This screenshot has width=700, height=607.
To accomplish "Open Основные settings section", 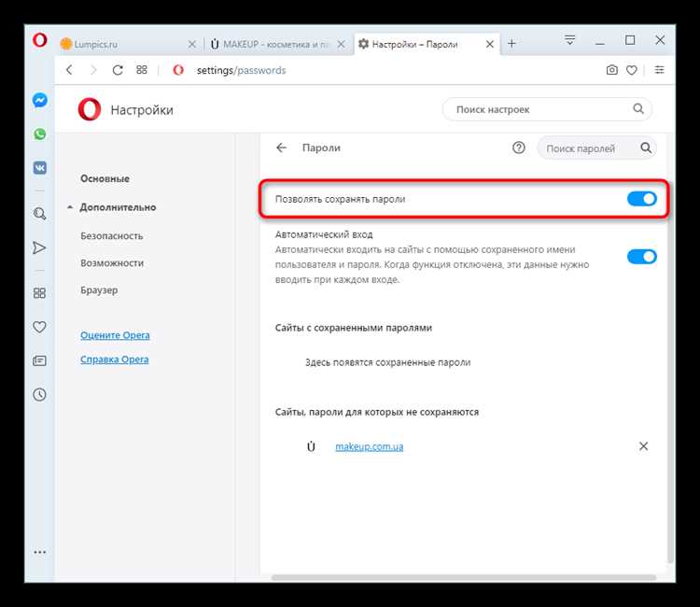I will (x=105, y=178).
